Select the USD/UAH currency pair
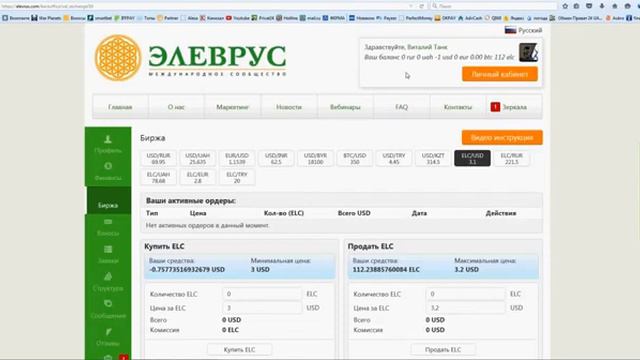The image size is (640, 360). click(198, 158)
